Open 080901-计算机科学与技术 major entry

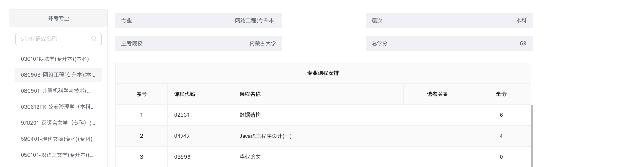point(58,91)
